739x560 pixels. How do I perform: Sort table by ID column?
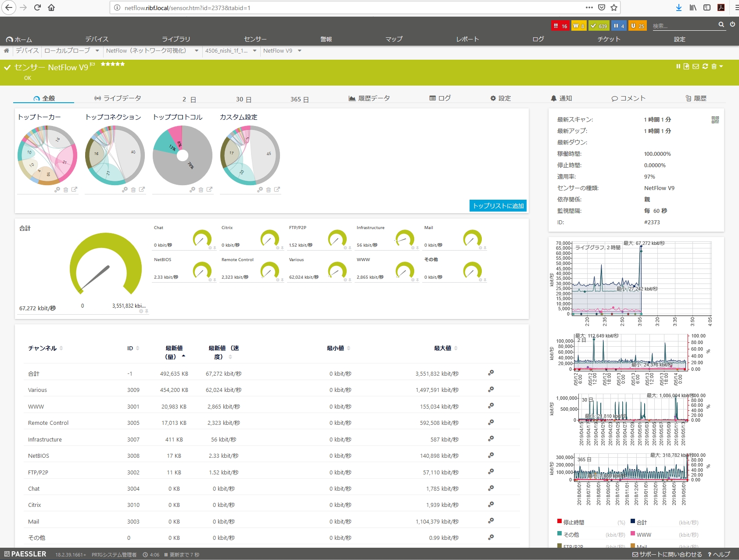click(x=133, y=348)
